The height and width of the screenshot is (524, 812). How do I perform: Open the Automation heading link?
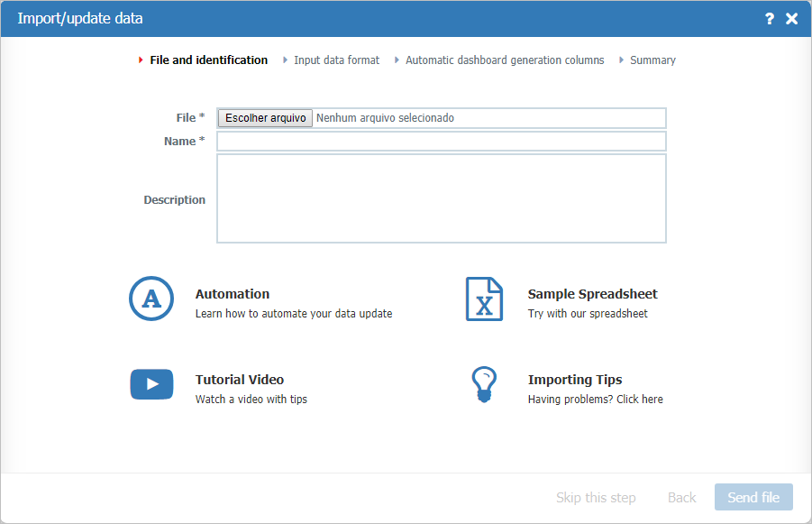[x=233, y=294]
